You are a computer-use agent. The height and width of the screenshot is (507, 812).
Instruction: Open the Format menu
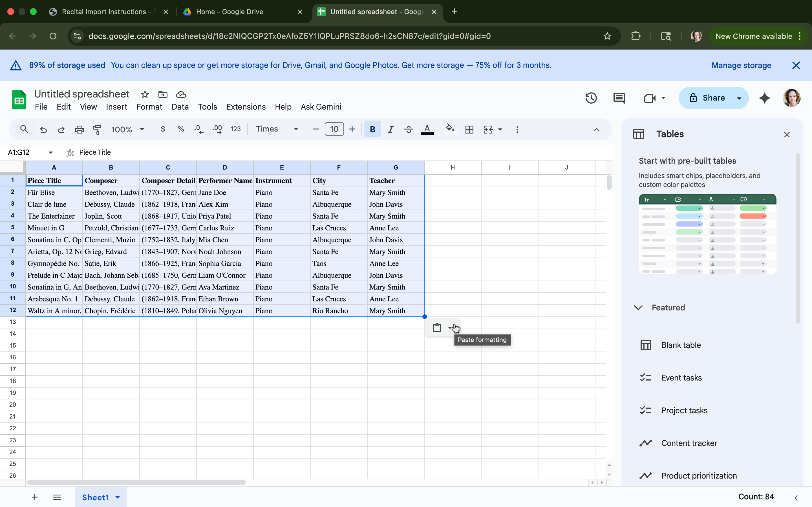pos(149,107)
